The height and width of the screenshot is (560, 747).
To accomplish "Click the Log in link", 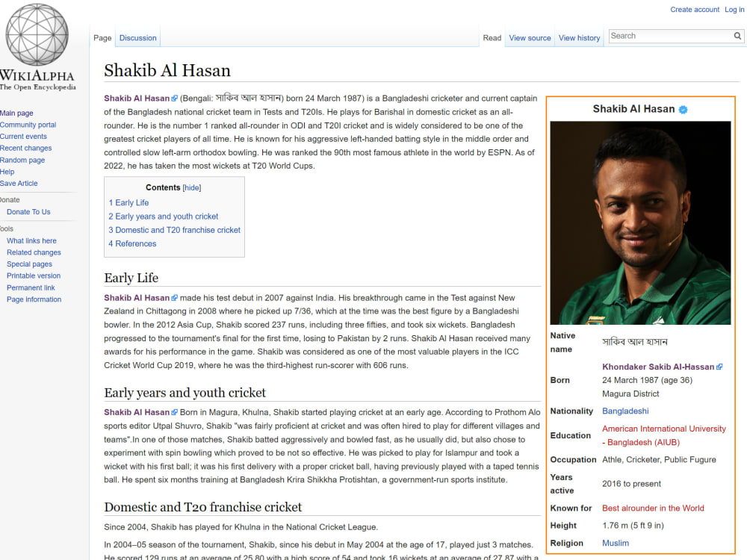I will click(x=734, y=10).
